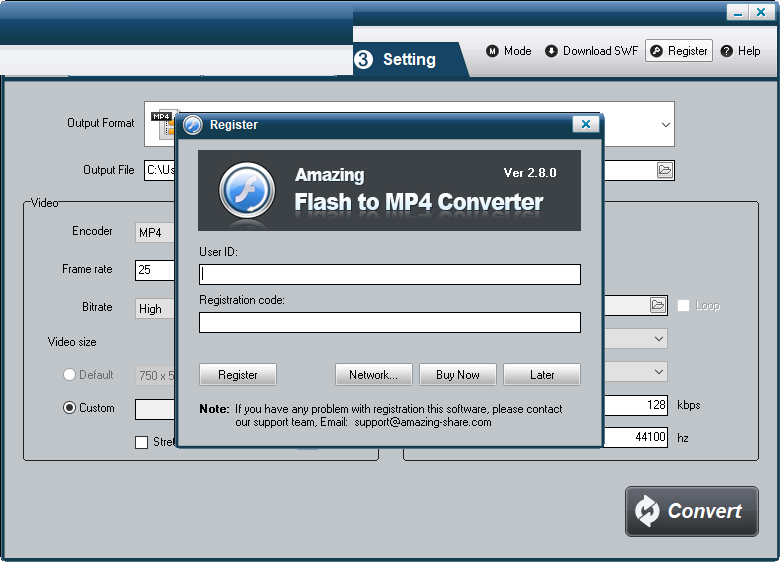Select the Custom video size option
The width and height of the screenshot is (780, 562).
tap(69, 408)
